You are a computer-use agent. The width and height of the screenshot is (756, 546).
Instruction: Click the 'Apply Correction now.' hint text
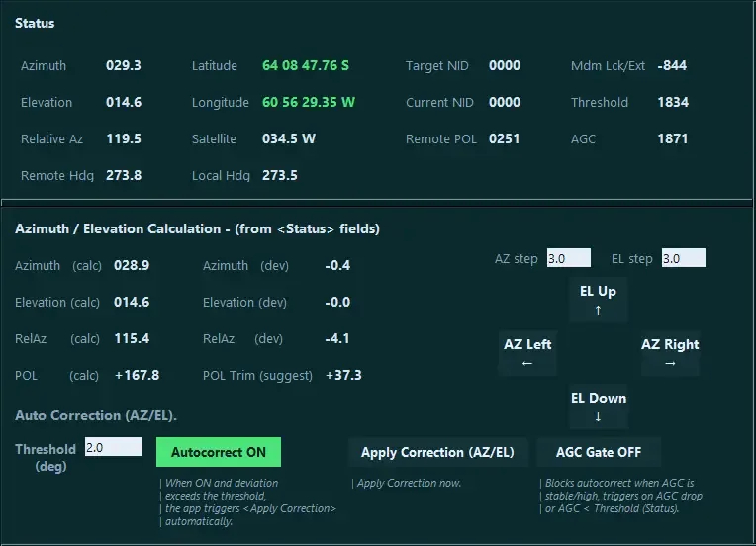[409, 483]
